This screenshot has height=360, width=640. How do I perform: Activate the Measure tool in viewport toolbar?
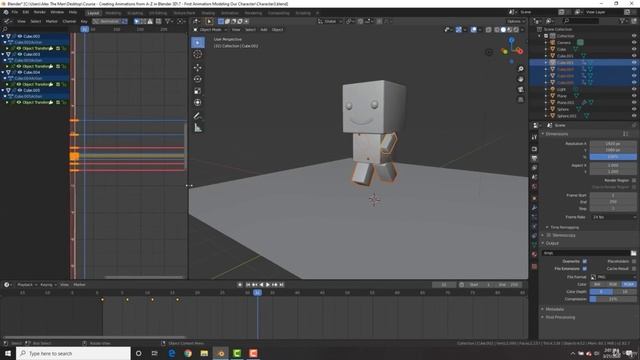(198, 128)
